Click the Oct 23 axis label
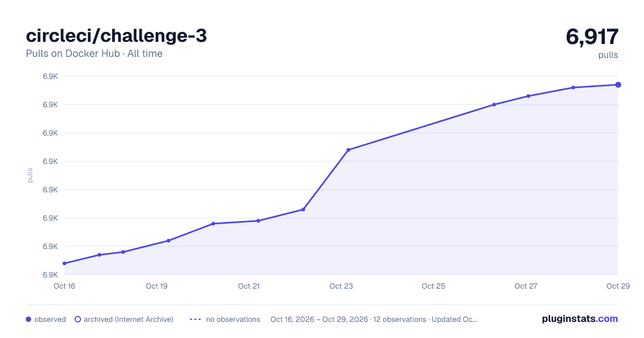 [341, 286]
